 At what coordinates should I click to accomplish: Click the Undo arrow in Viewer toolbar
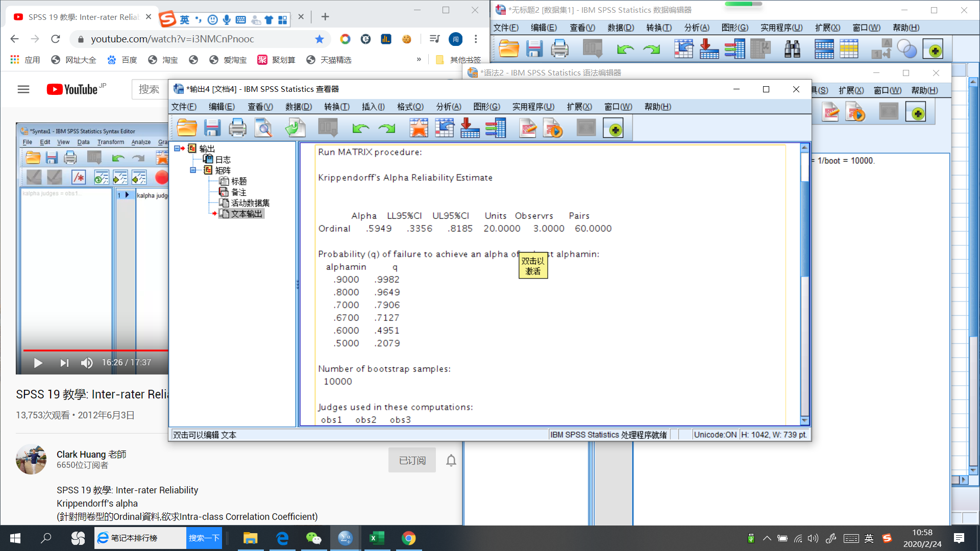point(360,128)
